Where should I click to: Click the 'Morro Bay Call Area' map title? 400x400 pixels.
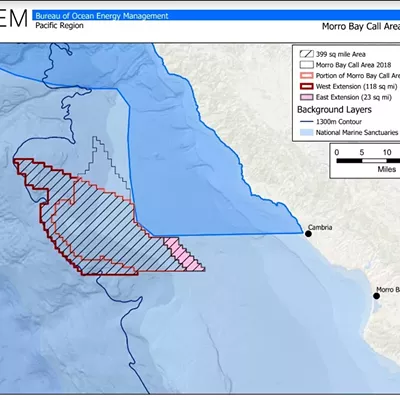click(x=361, y=26)
